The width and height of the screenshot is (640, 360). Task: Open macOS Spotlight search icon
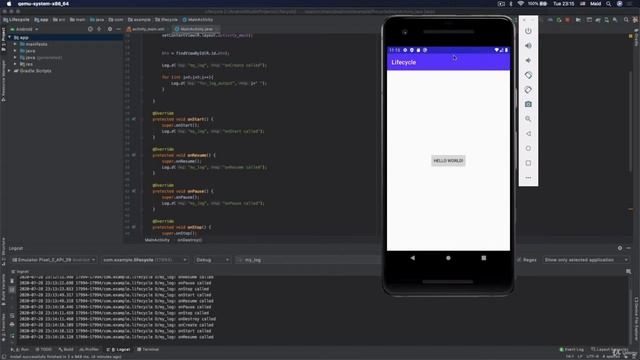click(x=609, y=4)
